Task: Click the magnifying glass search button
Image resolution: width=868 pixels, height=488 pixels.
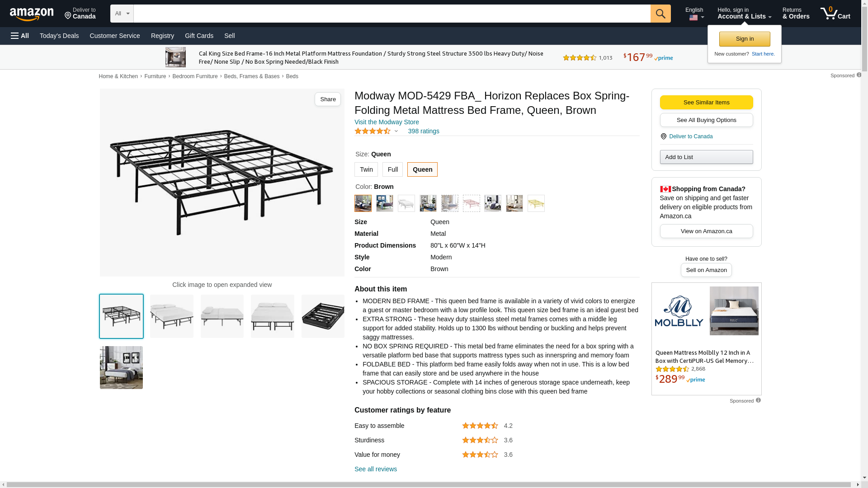Action: click(660, 14)
